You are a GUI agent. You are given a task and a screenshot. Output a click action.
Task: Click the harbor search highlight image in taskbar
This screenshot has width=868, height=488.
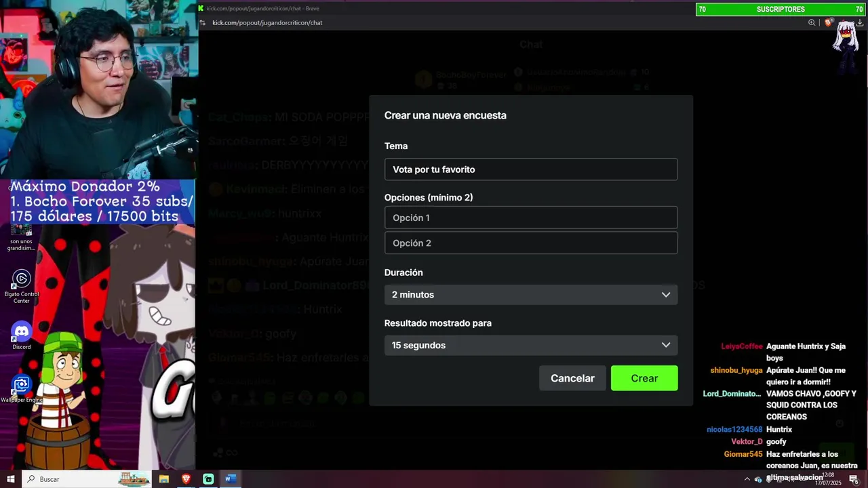(134, 479)
